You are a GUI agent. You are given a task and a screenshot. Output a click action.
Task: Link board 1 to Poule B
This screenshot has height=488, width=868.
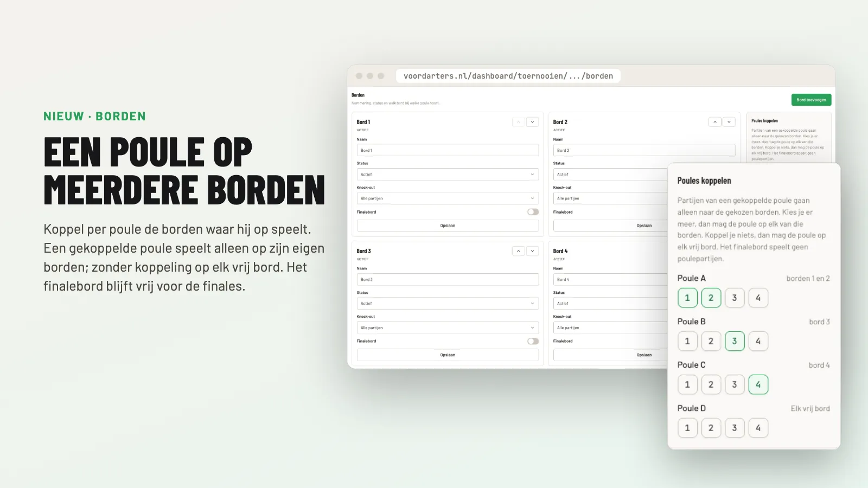tap(687, 341)
